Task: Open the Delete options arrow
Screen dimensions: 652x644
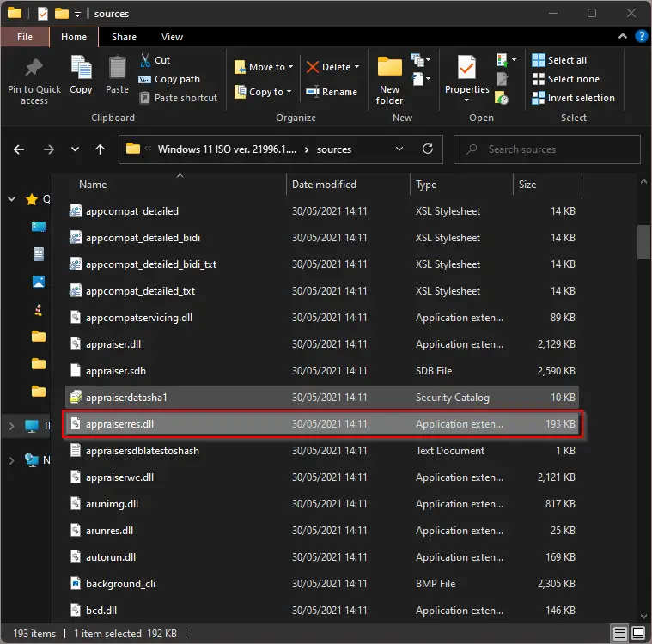Action: 357,67
